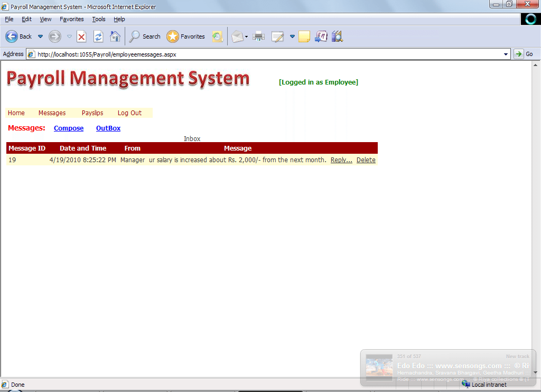This screenshot has width=541, height=392.
Task: Expand the address bar URL dropdown
Action: (506, 54)
